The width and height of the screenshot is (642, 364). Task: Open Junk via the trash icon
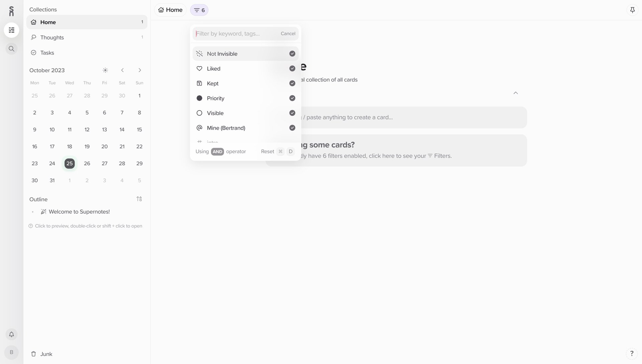click(33, 354)
